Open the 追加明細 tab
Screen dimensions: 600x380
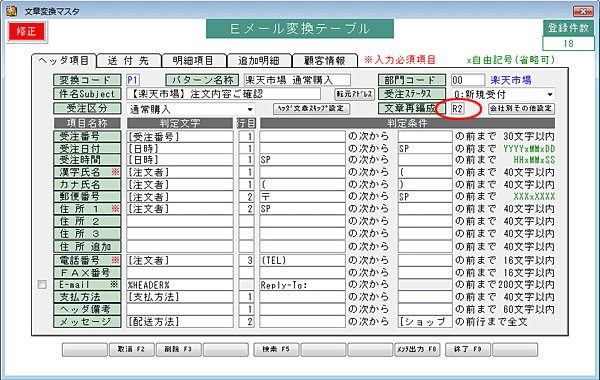[259, 60]
